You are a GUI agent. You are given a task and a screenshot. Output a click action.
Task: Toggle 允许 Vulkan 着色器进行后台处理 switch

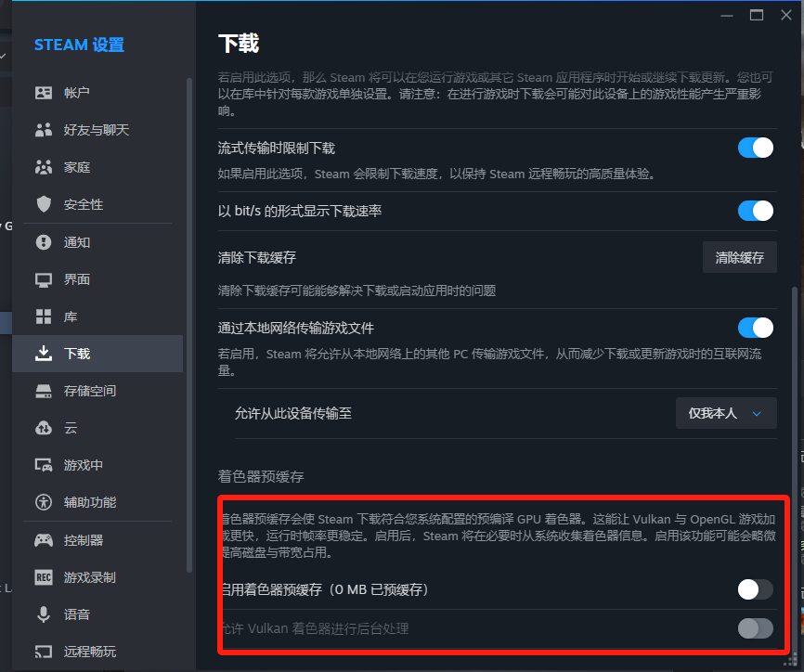click(x=756, y=628)
